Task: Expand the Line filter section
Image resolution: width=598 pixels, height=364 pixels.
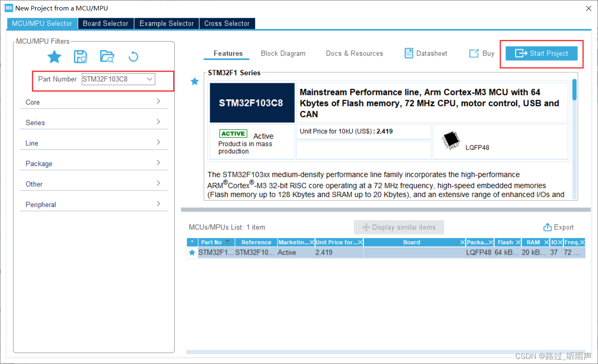Action: (x=94, y=143)
